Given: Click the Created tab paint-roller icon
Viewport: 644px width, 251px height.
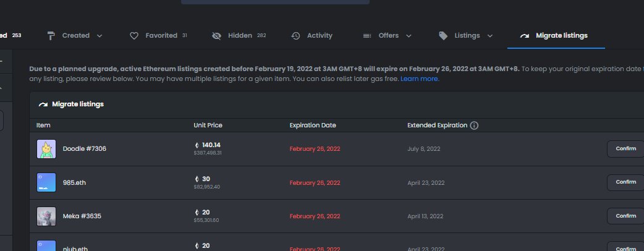Looking at the screenshot, I should (51, 36).
